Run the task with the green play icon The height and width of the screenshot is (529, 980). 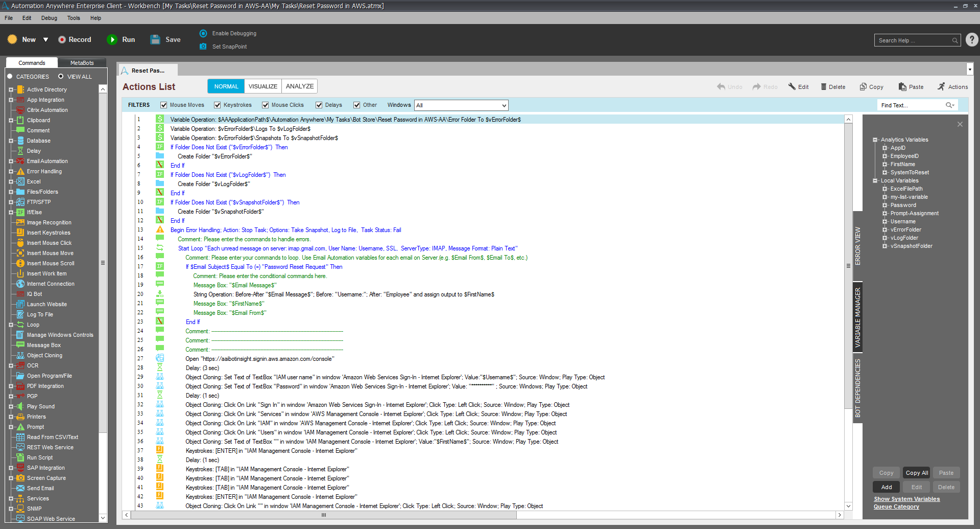112,40
